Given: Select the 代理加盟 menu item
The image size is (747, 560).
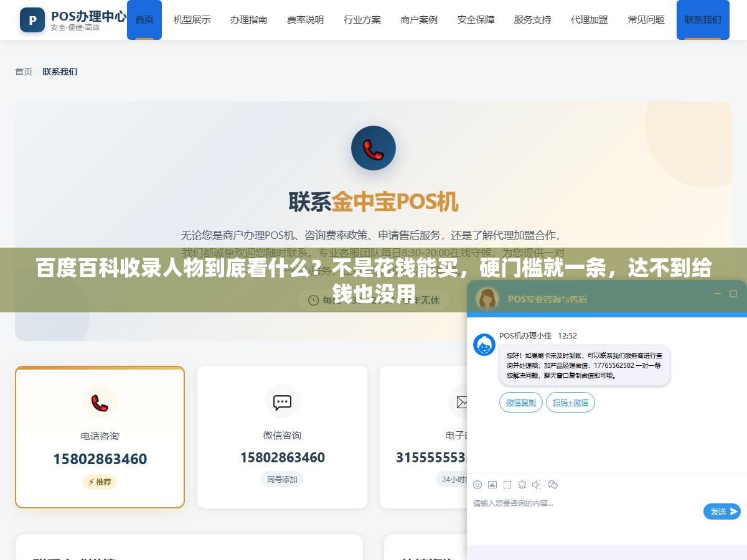Looking at the screenshot, I should [589, 20].
